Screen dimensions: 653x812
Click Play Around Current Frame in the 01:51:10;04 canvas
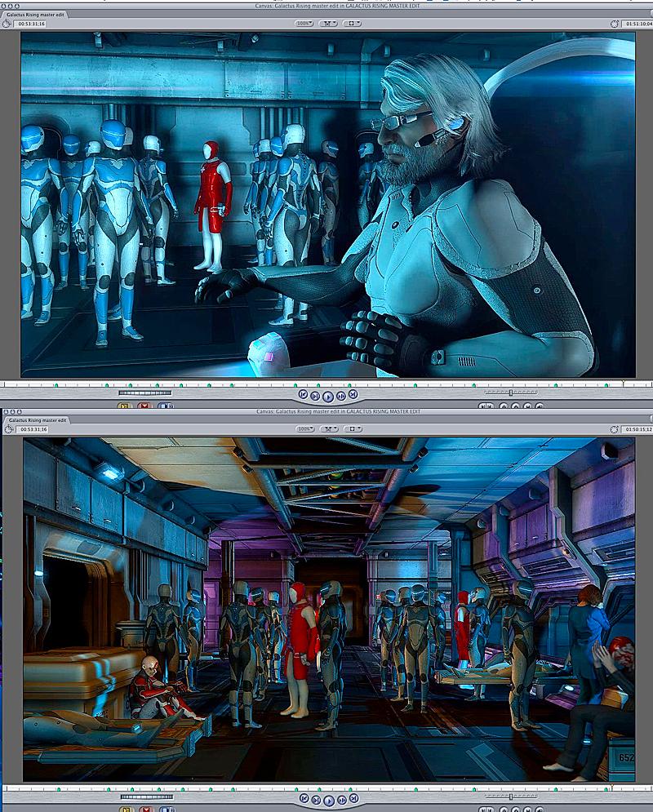coord(340,396)
